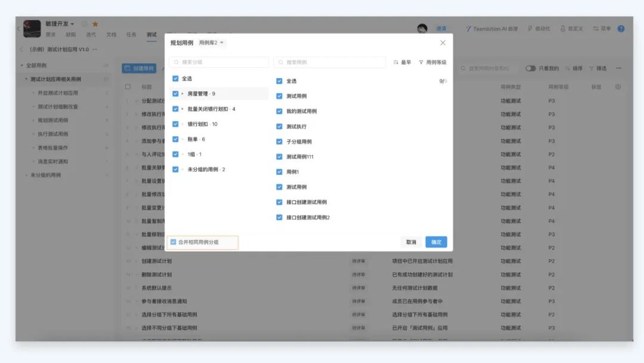The height and width of the screenshot is (363, 644).
Task: Uncheck the 测试执行 test case checkbox
Action: 279,127
